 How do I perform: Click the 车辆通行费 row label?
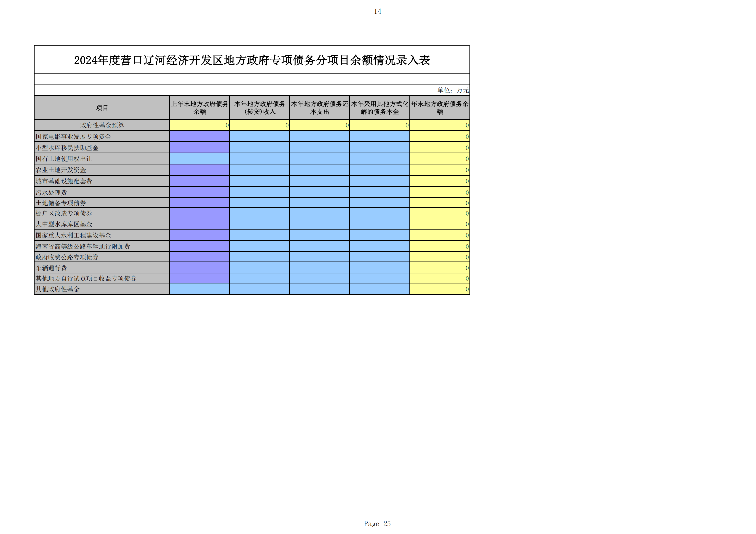click(x=102, y=268)
